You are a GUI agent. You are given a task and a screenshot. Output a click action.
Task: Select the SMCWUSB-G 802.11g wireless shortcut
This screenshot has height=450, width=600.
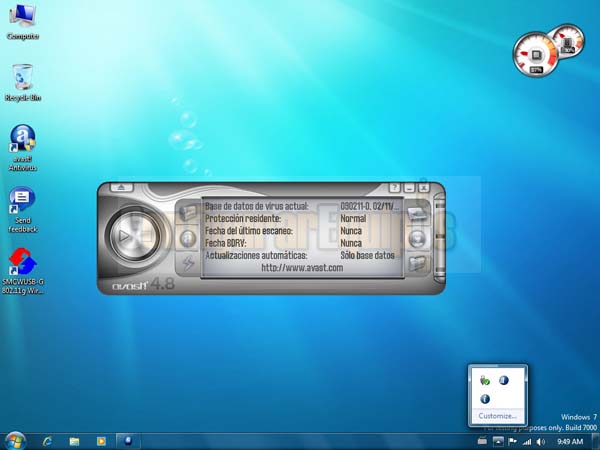point(23,271)
